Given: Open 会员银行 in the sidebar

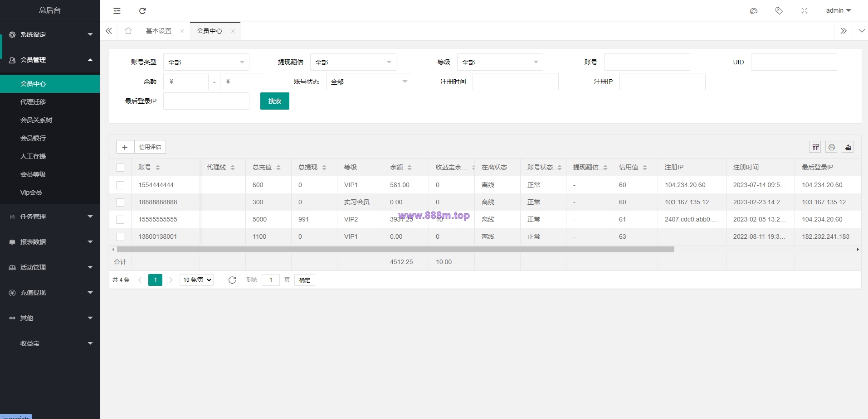Looking at the screenshot, I should [x=50, y=138].
